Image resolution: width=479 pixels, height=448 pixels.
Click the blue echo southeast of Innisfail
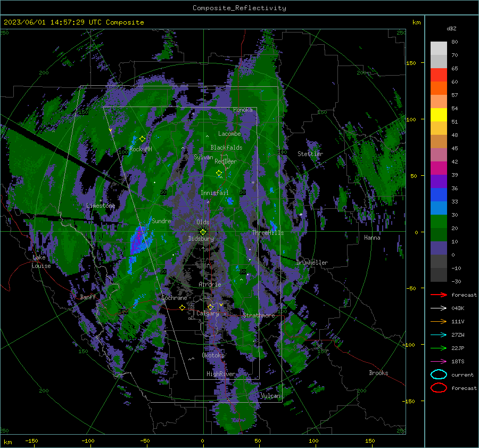point(230,201)
